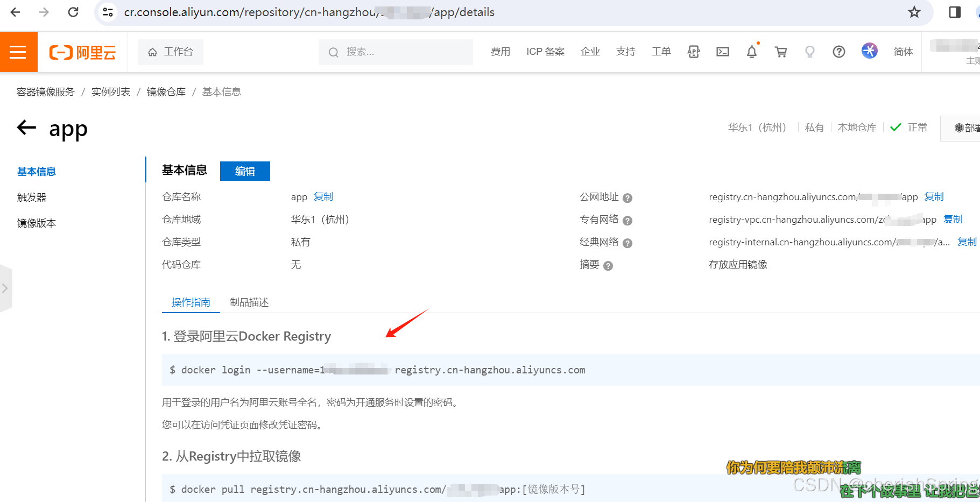
Task: Open Cloud Shell terminal icon
Action: pos(723,52)
